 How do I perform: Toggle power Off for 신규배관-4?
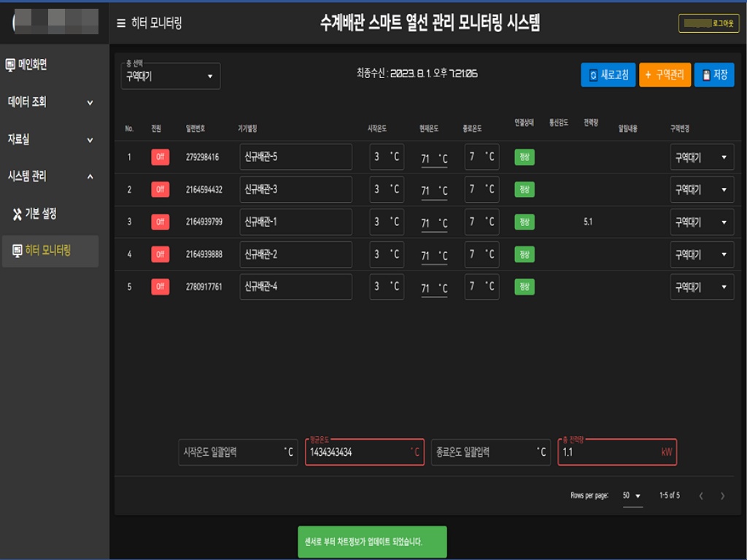pyautogui.click(x=160, y=287)
